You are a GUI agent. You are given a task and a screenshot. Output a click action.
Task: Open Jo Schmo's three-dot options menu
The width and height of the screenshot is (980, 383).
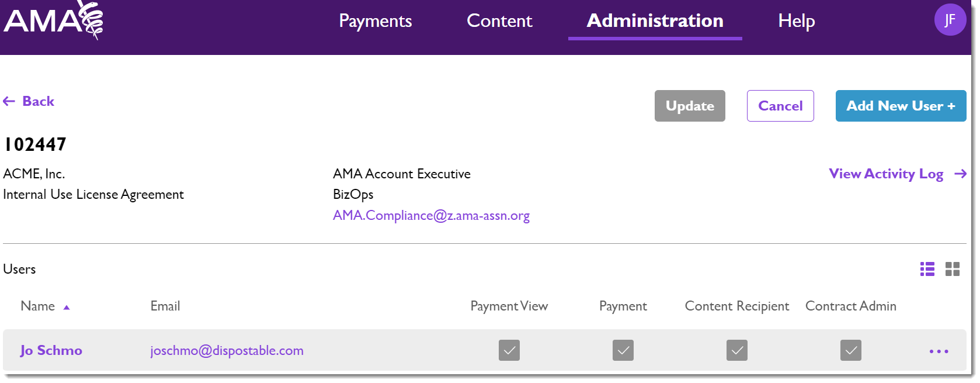[x=939, y=351]
